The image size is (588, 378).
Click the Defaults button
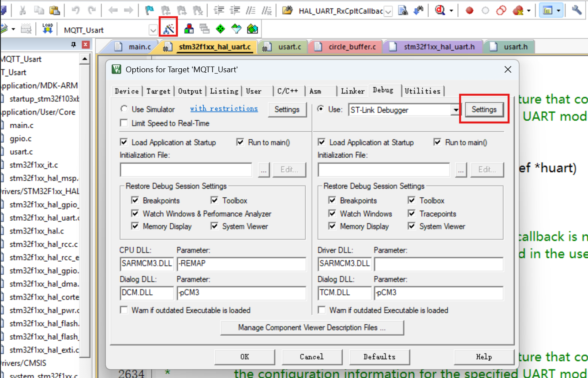(x=379, y=357)
